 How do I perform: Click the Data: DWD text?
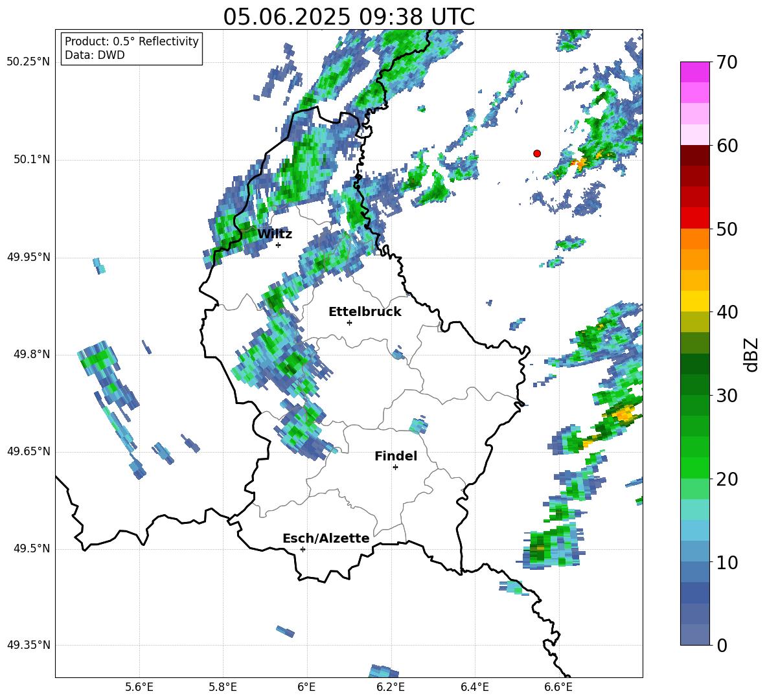click(x=95, y=55)
